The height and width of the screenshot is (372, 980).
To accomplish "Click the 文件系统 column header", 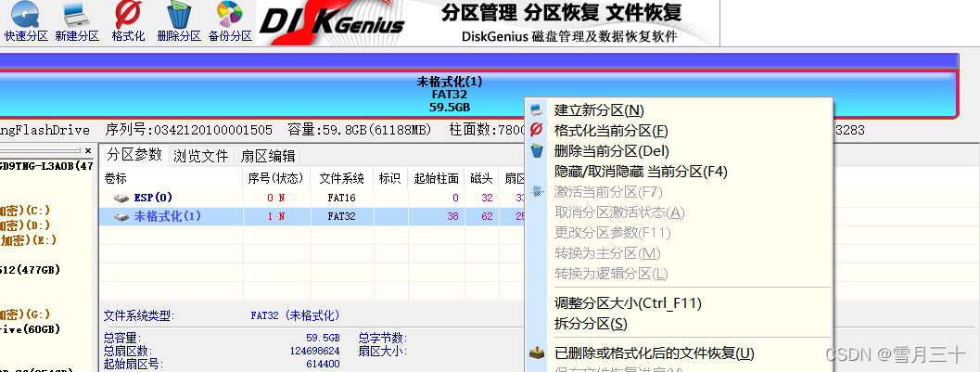I will tap(342, 178).
